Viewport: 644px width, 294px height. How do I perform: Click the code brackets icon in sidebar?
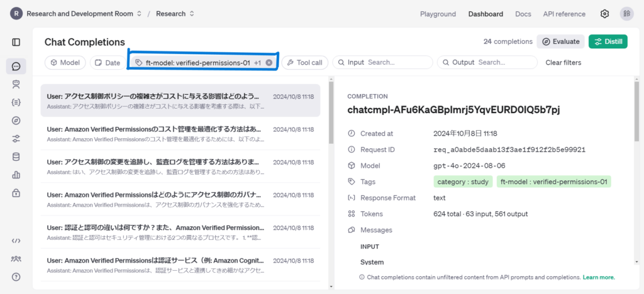pyautogui.click(x=16, y=241)
